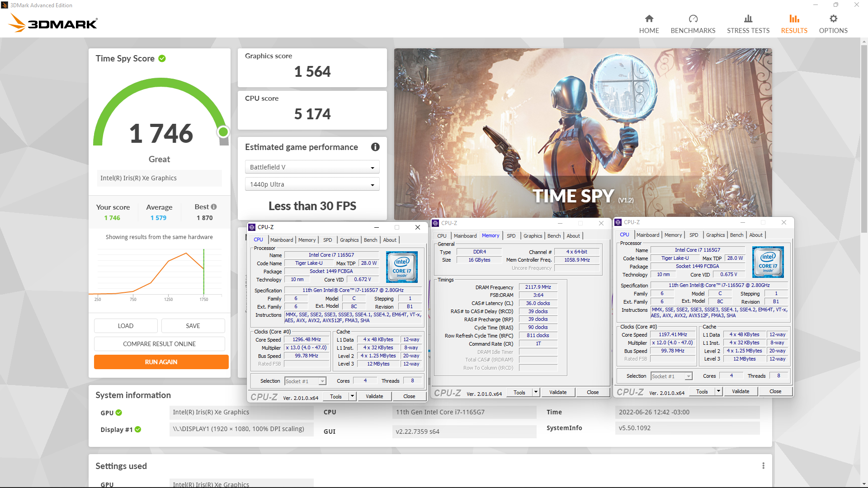Click the CPU-Z title icon of the middle window

(436, 223)
